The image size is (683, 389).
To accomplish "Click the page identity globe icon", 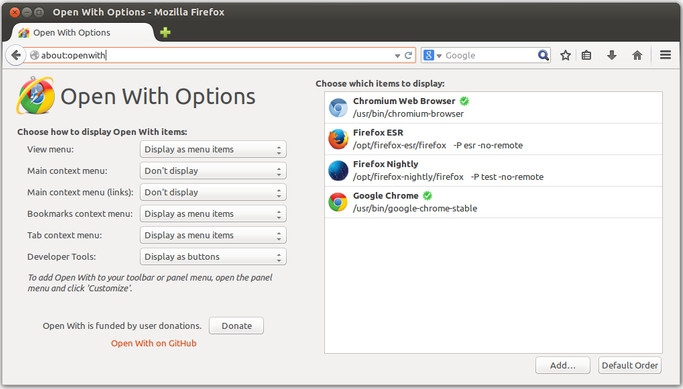I will tap(34, 55).
